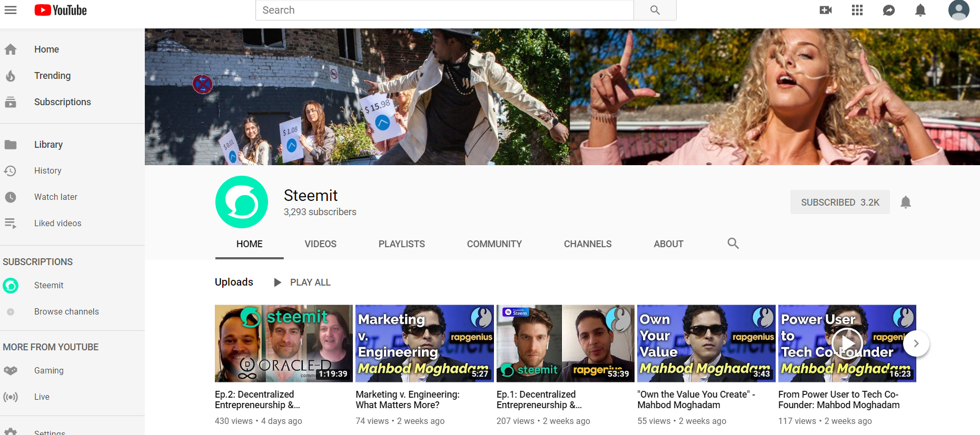Screen dimensions: 980x435
Task: Open the COMMUNITY tab
Action: point(494,244)
